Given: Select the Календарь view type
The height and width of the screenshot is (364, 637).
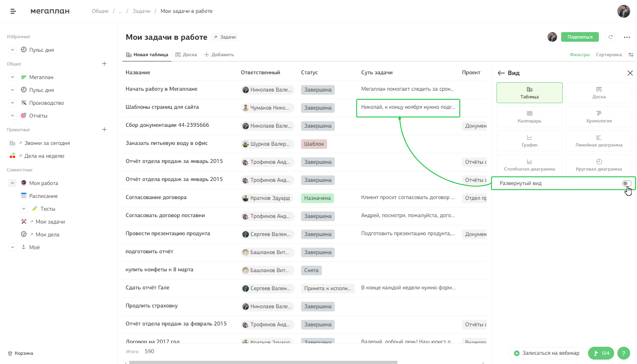Looking at the screenshot, I should (x=529, y=117).
